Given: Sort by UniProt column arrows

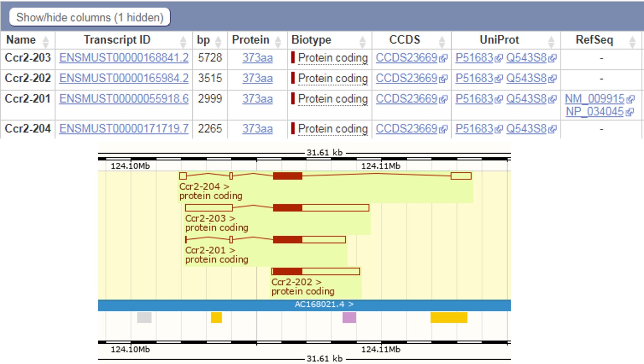Looking at the screenshot, I should [551, 41].
